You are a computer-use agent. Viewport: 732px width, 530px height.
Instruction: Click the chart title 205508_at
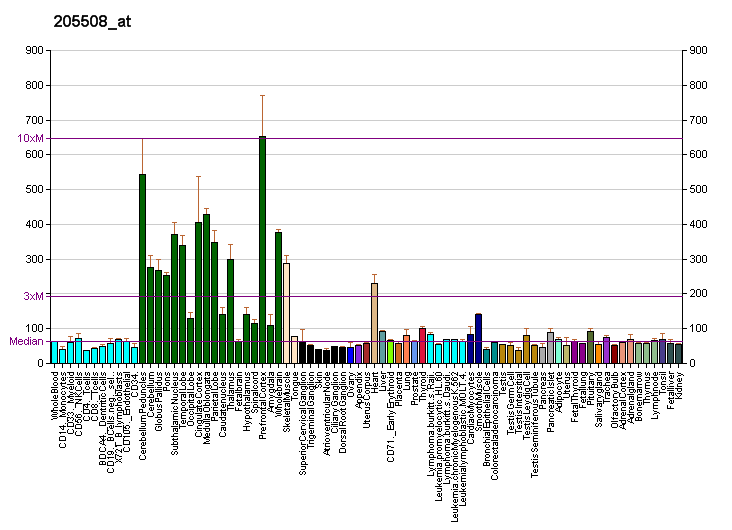coord(92,21)
